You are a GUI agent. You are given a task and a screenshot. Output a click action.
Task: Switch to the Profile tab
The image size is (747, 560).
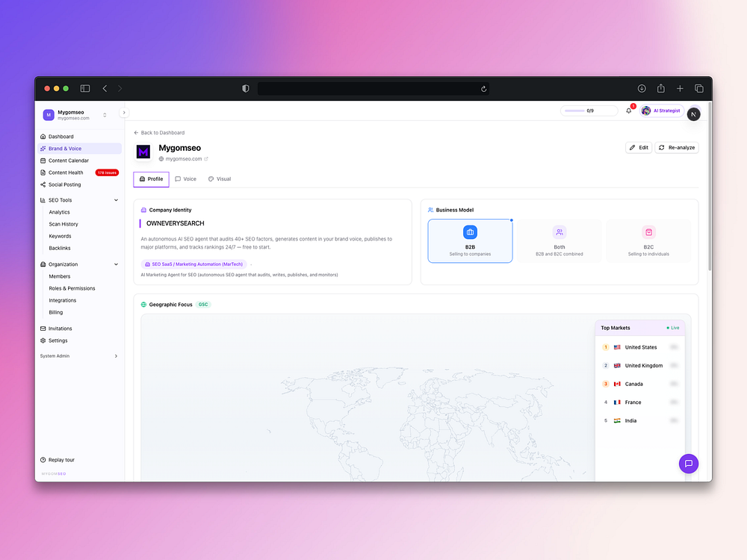pos(151,179)
